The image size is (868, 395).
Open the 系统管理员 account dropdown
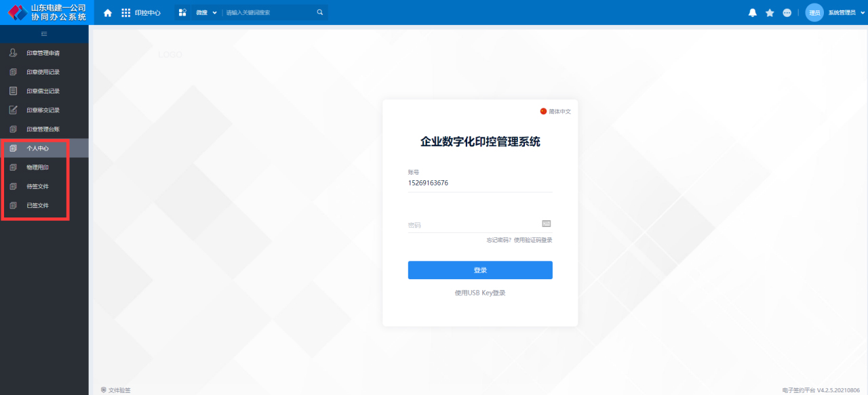(846, 12)
